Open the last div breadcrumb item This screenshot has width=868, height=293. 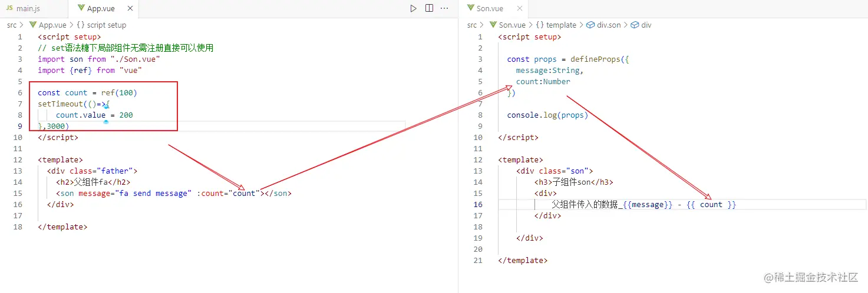[x=641, y=25]
